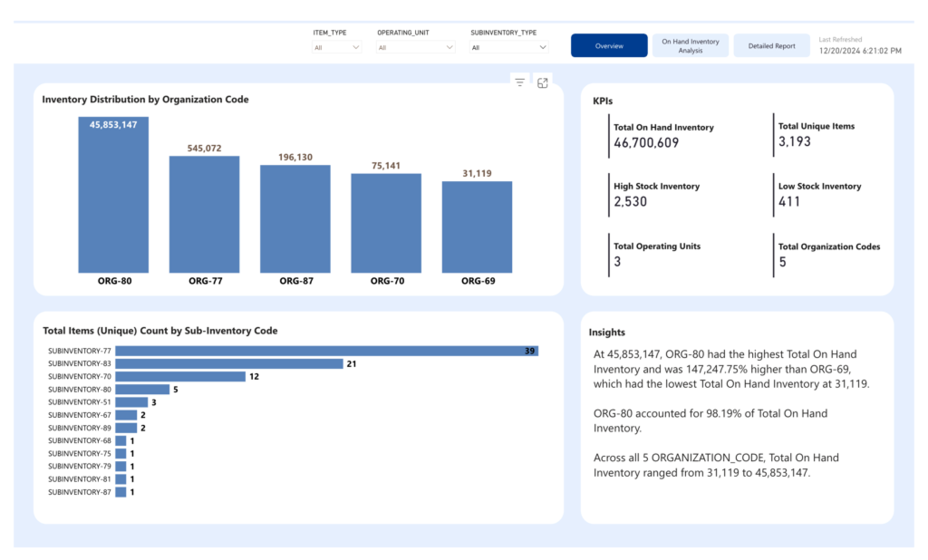The width and height of the screenshot is (928, 560).
Task: Click the SUBINVENTORY-70 bar
Action: (180, 376)
